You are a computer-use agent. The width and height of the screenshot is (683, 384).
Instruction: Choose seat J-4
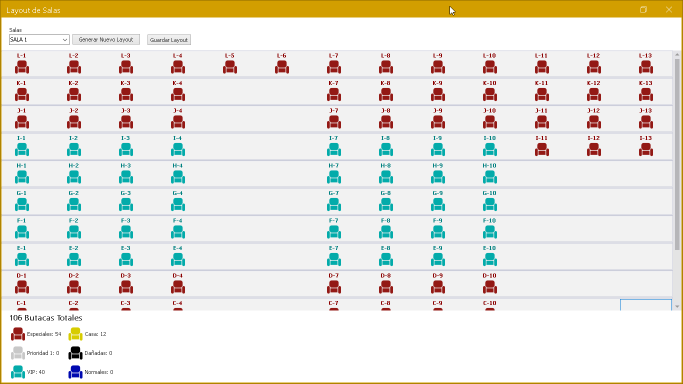click(x=178, y=122)
